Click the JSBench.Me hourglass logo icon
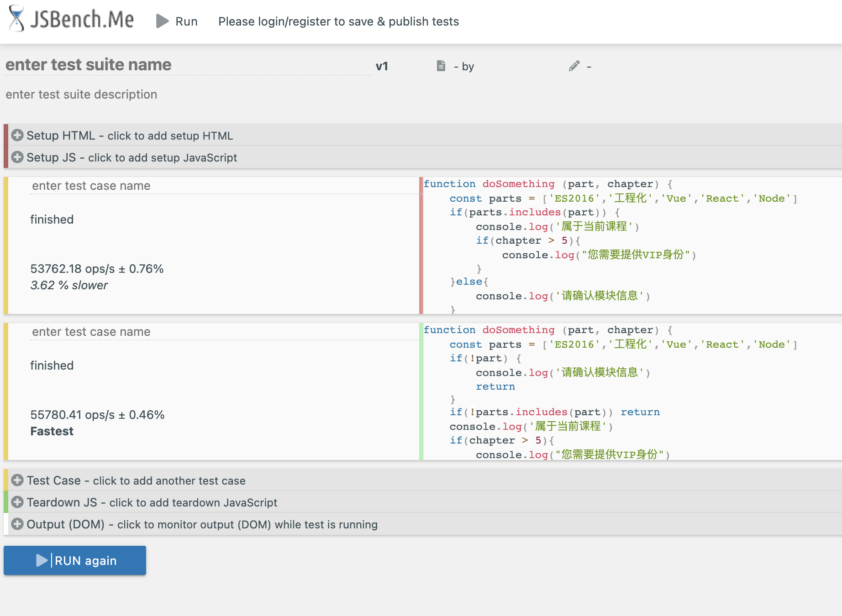This screenshot has height=616, width=842. pyautogui.click(x=17, y=19)
